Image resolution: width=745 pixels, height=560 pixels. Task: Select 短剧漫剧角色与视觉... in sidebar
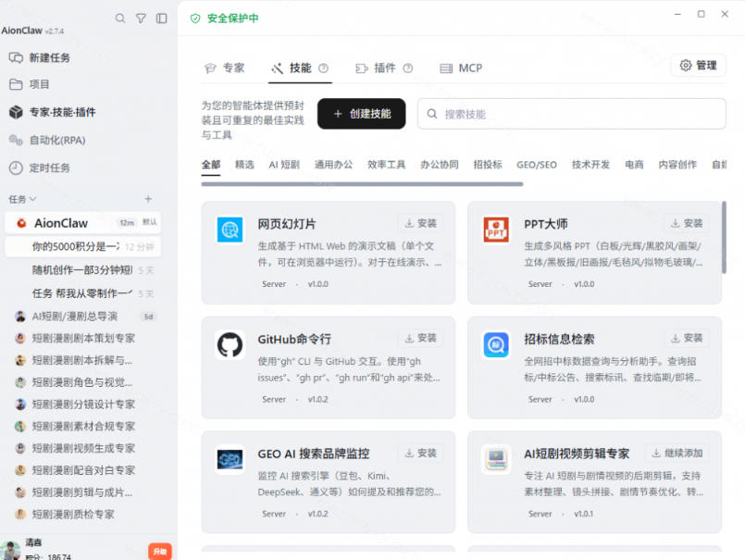click(82, 381)
